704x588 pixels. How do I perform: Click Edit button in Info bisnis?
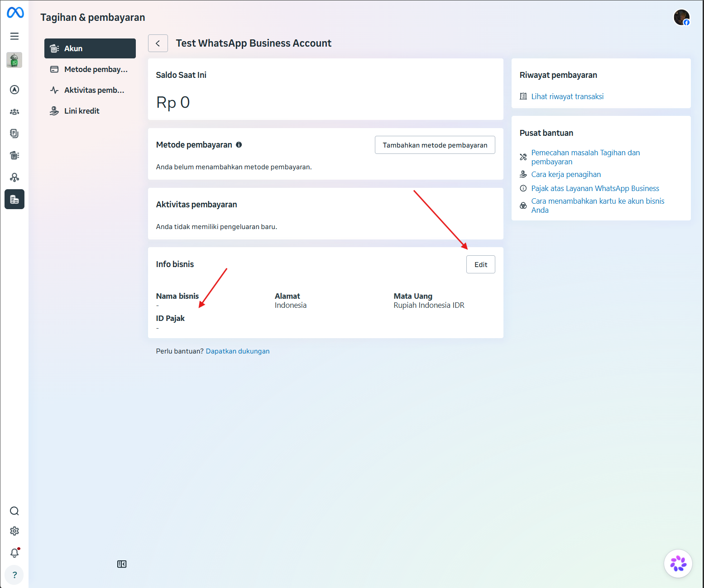[481, 264]
